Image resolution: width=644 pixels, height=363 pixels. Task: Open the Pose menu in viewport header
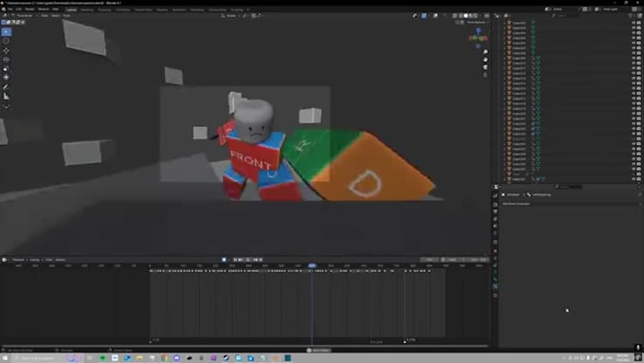pos(66,15)
